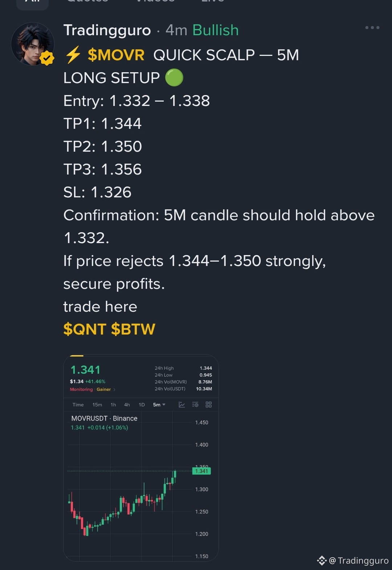Open the $MOVR ticker link
The width and height of the screenshot is (392, 570).
(x=116, y=55)
